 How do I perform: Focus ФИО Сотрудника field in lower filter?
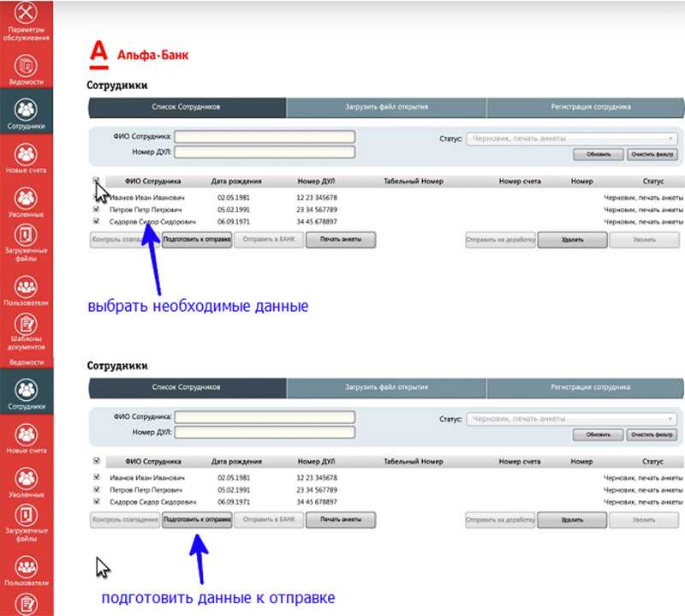click(265, 417)
